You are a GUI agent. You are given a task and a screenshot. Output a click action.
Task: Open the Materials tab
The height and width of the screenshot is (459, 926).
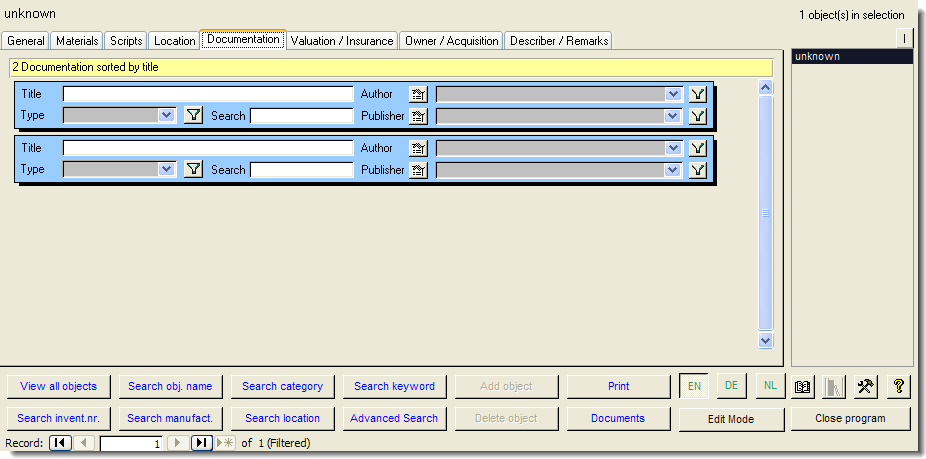pos(77,41)
